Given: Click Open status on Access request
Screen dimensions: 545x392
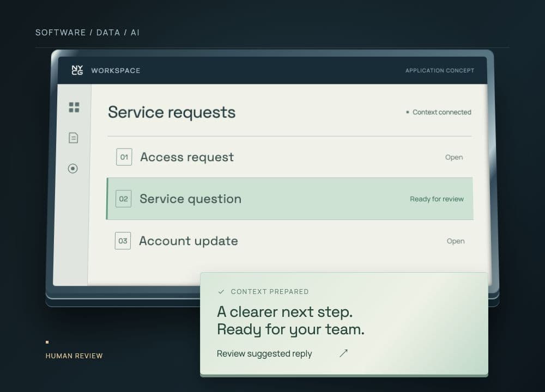Looking at the screenshot, I should pyautogui.click(x=454, y=157).
